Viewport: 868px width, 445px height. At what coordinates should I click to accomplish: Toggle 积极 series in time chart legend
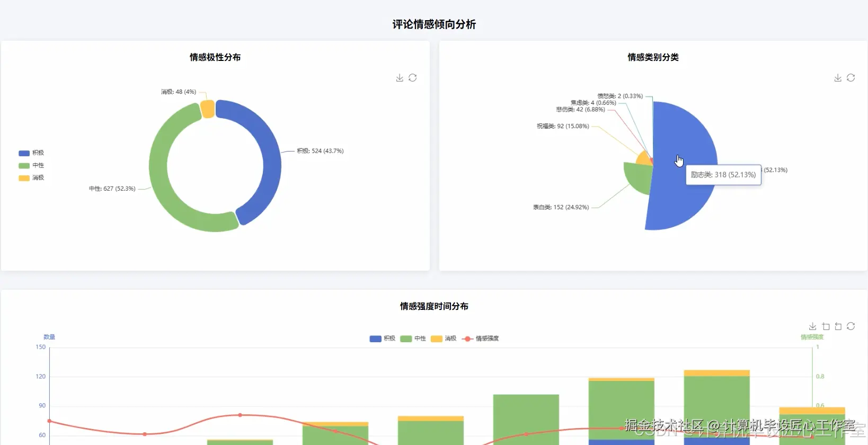[383, 339]
